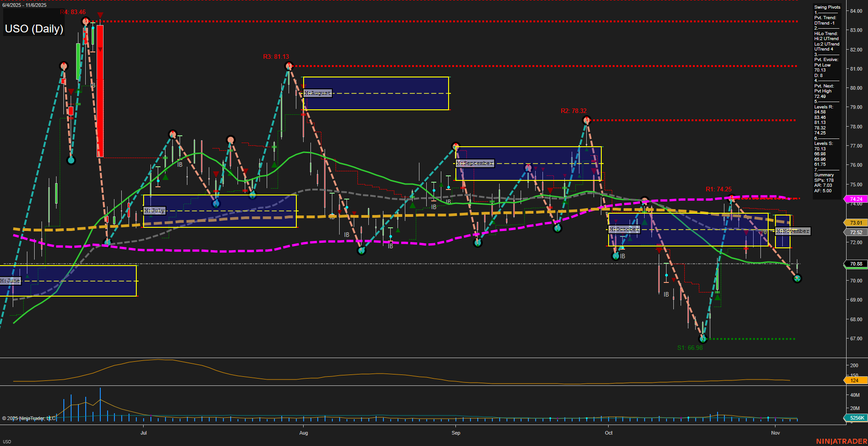This screenshot has height=446, width=868.
Task: Click the swing low pivot circle above S1 66.98
Action: [703, 338]
